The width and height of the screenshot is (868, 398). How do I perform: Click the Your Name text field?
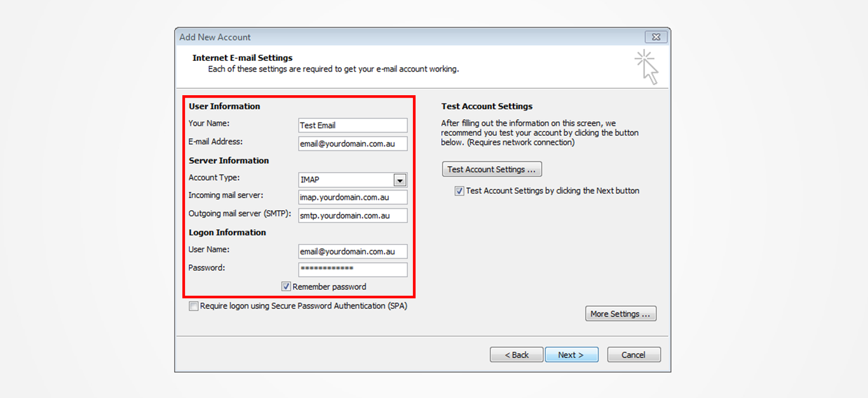pyautogui.click(x=353, y=126)
